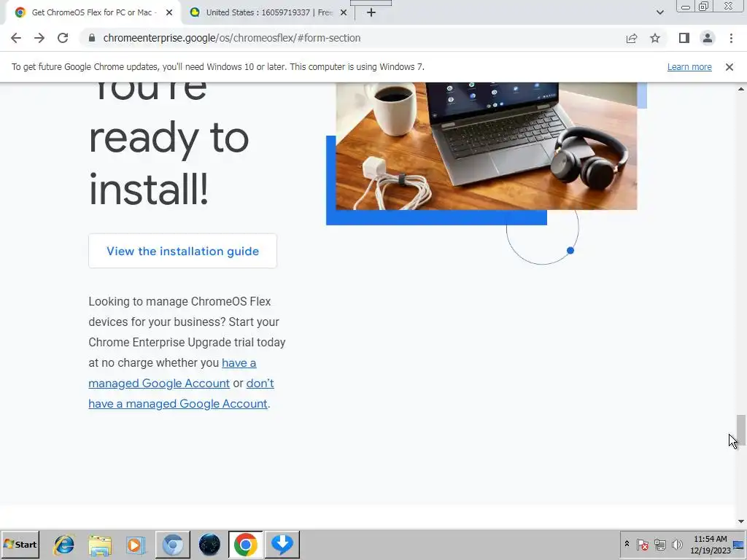
Task: Open the volume speaker tray icon
Action: (676, 544)
